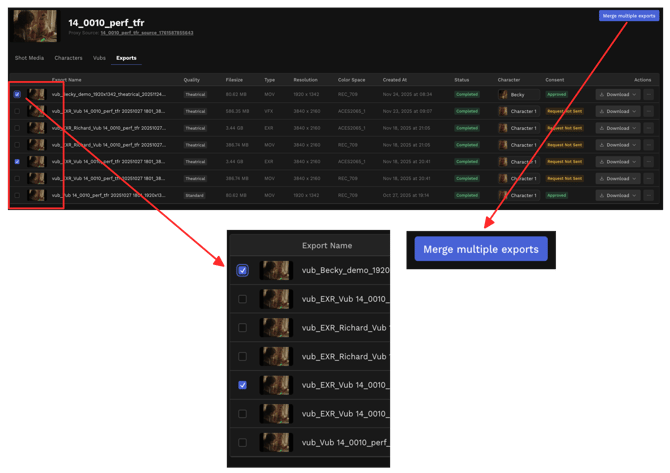Click the shot thumbnail beside the 14_0010_perf_tfr title
Viewport: 670px width, 473px height.
pyautogui.click(x=34, y=25)
